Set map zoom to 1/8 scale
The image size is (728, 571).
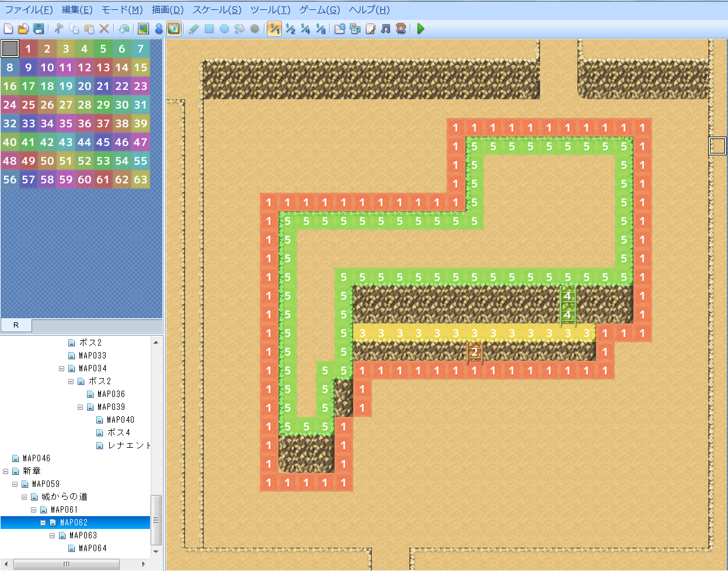click(x=321, y=29)
